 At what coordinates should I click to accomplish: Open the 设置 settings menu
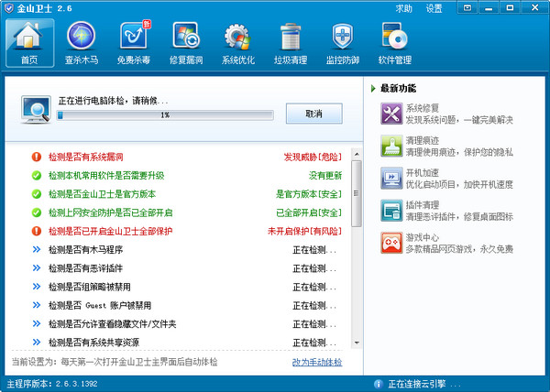coord(434,8)
